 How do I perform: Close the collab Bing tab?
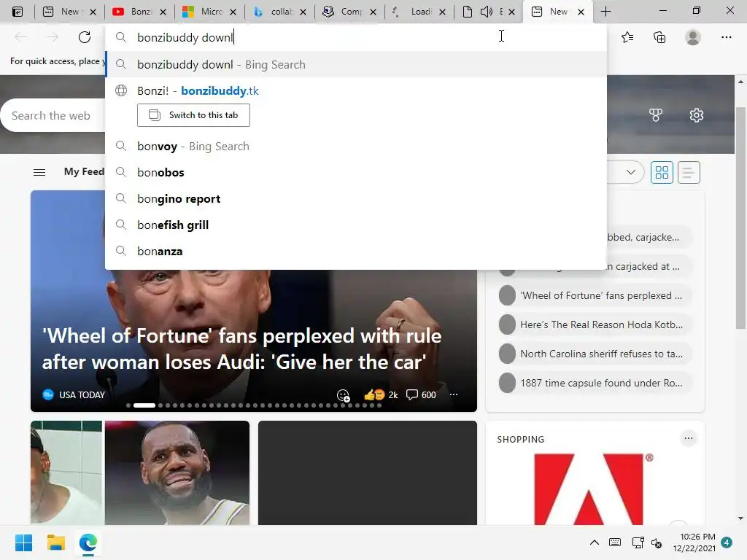tap(303, 12)
